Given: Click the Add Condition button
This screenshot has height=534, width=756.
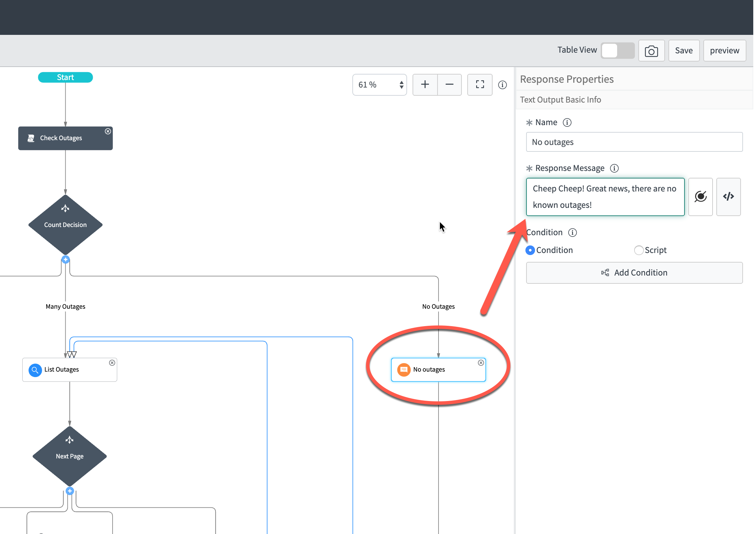Looking at the screenshot, I should tap(634, 272).
